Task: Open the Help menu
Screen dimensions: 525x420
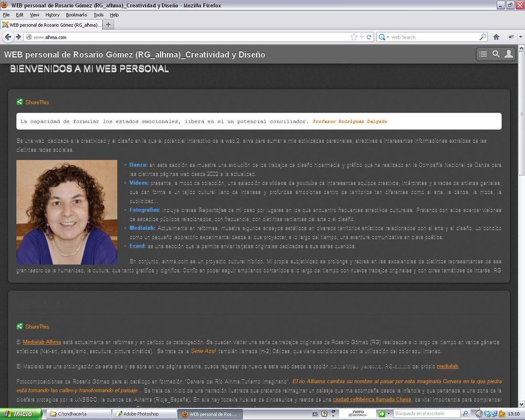Action: (114, 15)
